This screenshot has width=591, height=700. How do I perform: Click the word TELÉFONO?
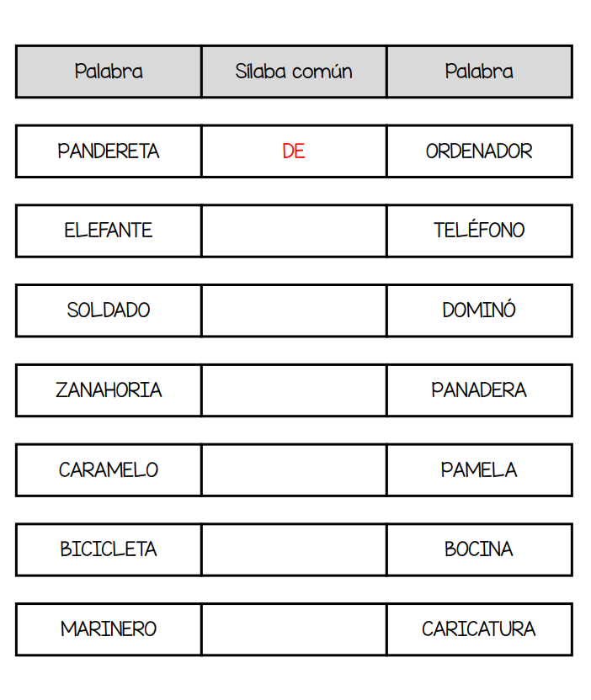[x=479, y=231]
